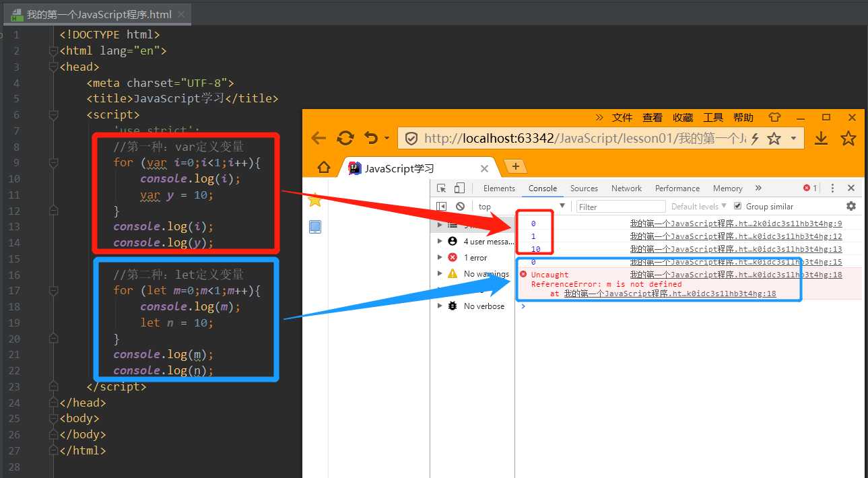Click the shield security icon in address bar
868x478 pixels.
(411, 139)
